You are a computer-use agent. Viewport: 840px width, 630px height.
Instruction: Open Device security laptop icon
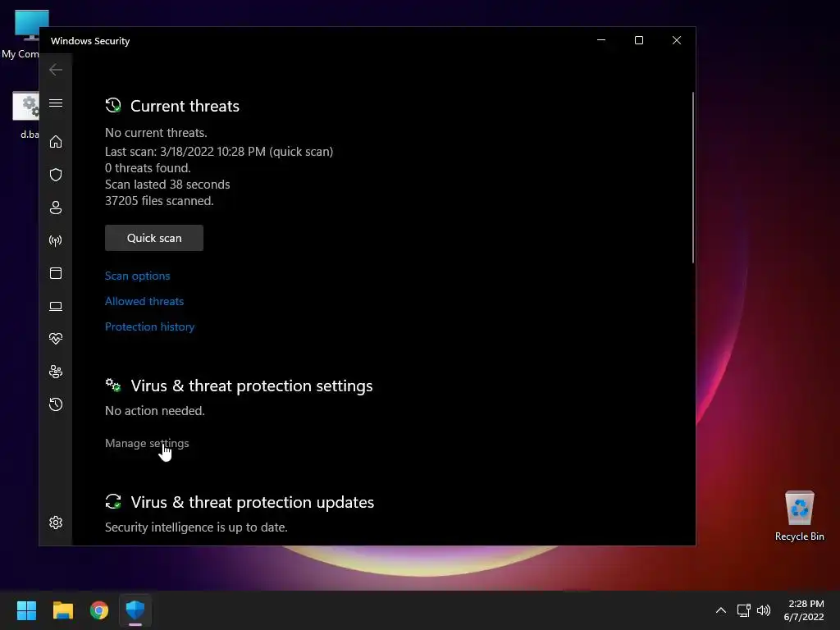click(x=56, y=306)
